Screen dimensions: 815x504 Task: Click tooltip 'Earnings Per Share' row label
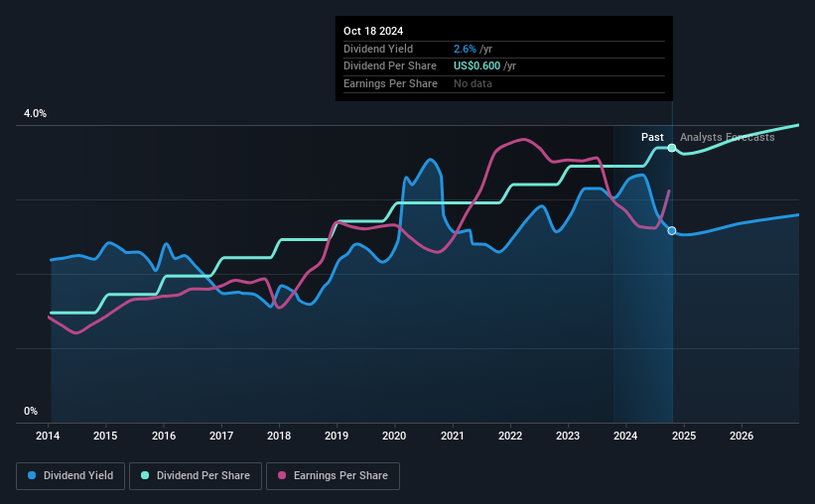tap(390, 83)
